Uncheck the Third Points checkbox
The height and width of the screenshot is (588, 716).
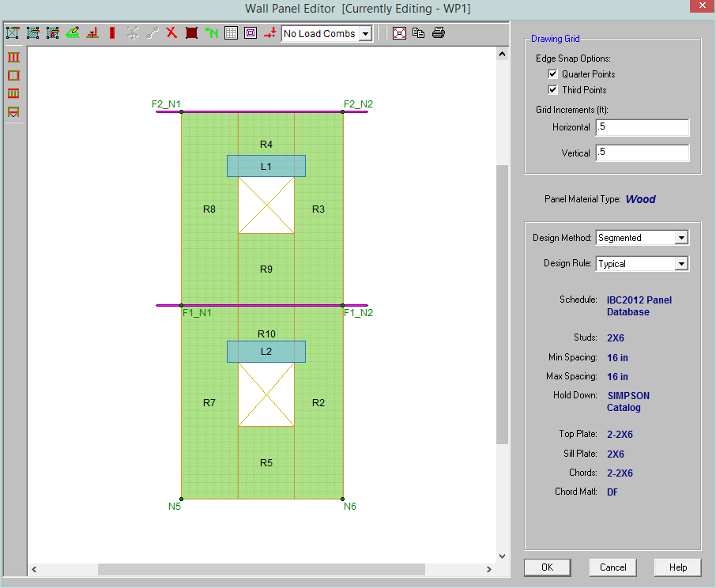[x=552, y=89]
